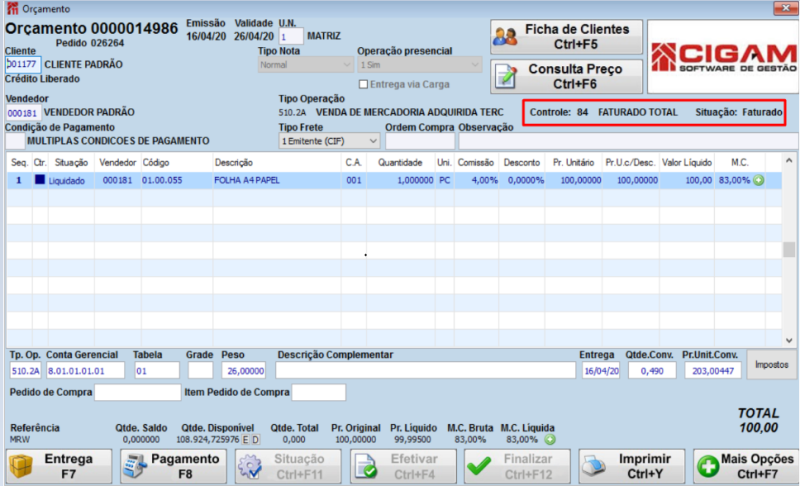
Task: Click the Condição de Pagamento code box
Action: [x=15, y=141]
